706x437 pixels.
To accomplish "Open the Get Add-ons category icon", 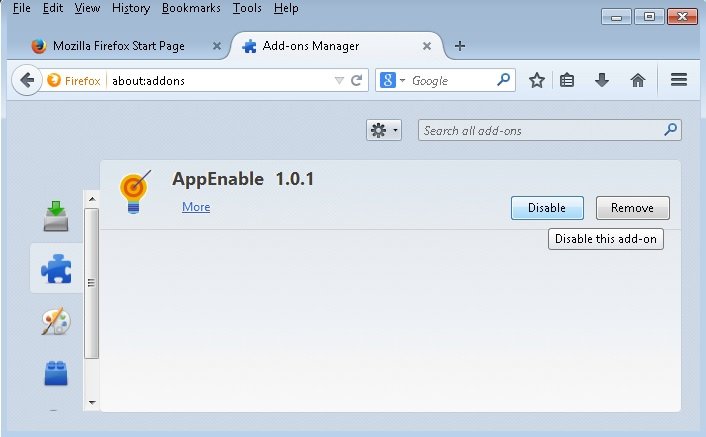I will pyautogui.click(x=56, y=216).
